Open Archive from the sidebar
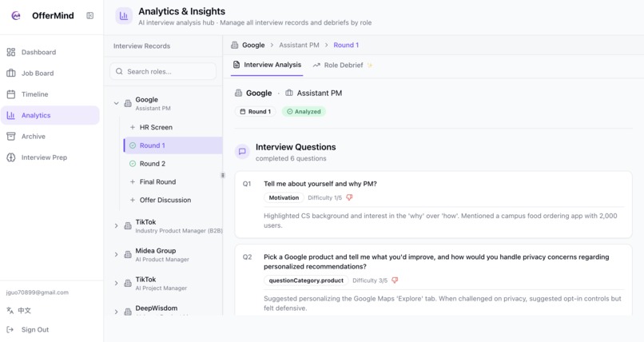Screen dimensions: 644x342 click(x=50, y=137)
